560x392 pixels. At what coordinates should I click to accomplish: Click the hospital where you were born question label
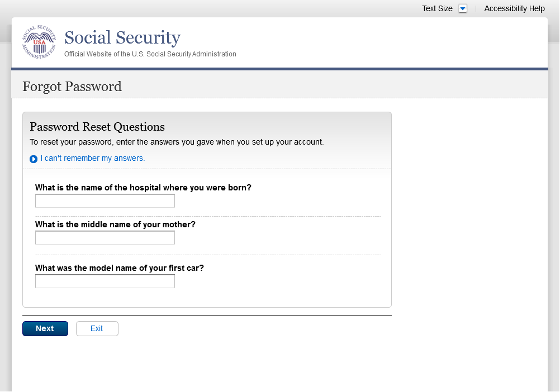pyautogui.click(x=143, y=188)
